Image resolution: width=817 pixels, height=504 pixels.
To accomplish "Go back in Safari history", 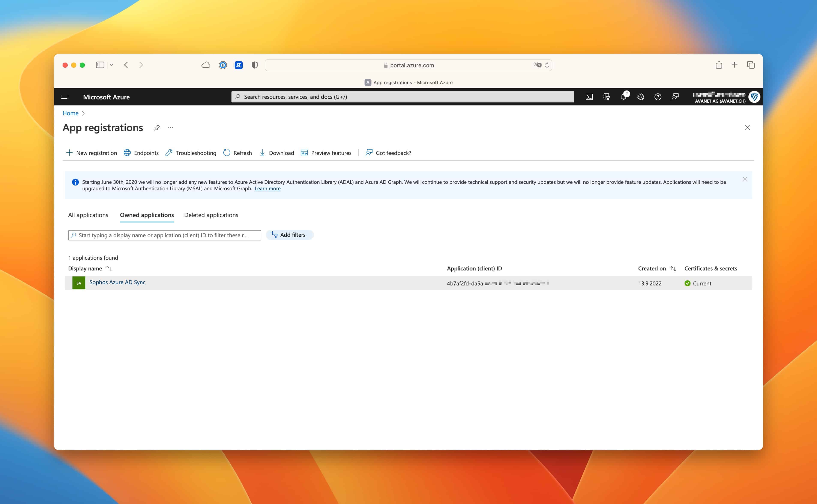I will coord(126,65).
